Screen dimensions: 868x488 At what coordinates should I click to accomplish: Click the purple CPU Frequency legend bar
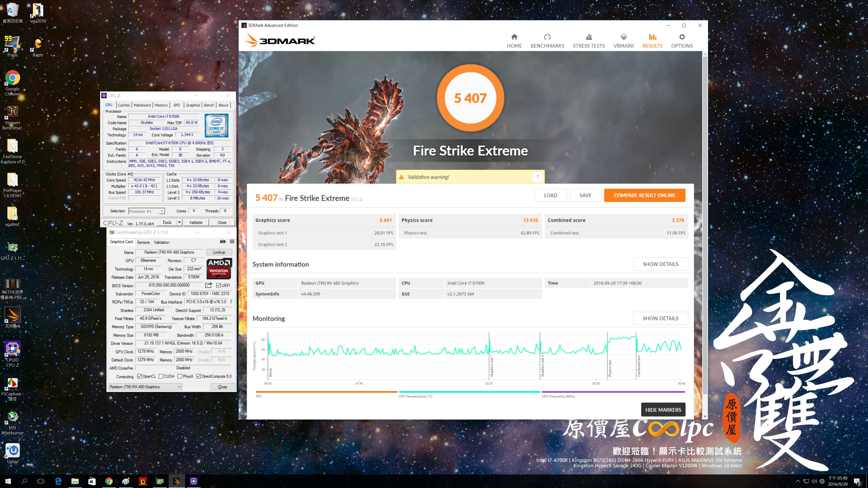tap(613, 392)
